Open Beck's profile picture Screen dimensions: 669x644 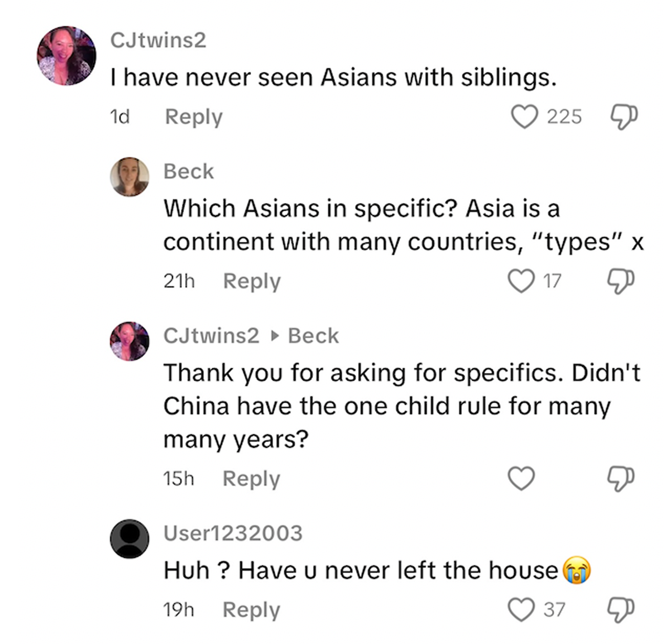pyautogui.click(x=130, y=177)
